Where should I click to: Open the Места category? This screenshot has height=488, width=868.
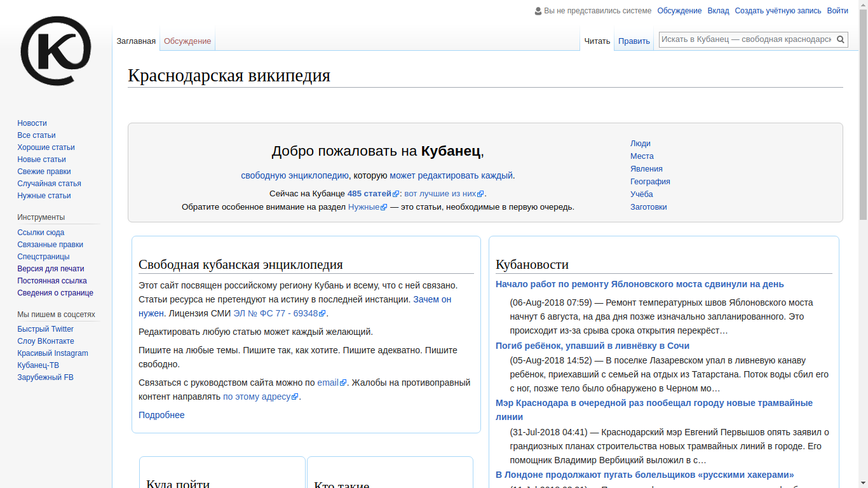pyautogui.click(x=642, y=156)
